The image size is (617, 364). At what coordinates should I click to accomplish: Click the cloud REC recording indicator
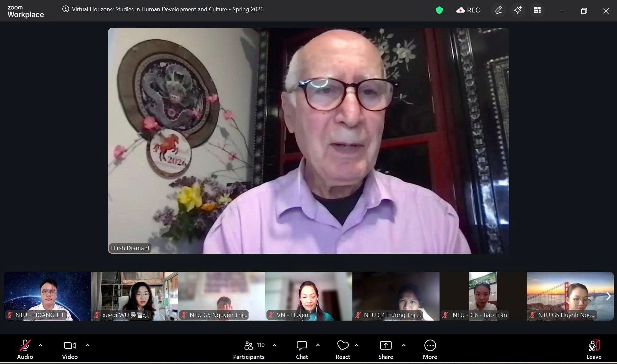pos(468,10)
